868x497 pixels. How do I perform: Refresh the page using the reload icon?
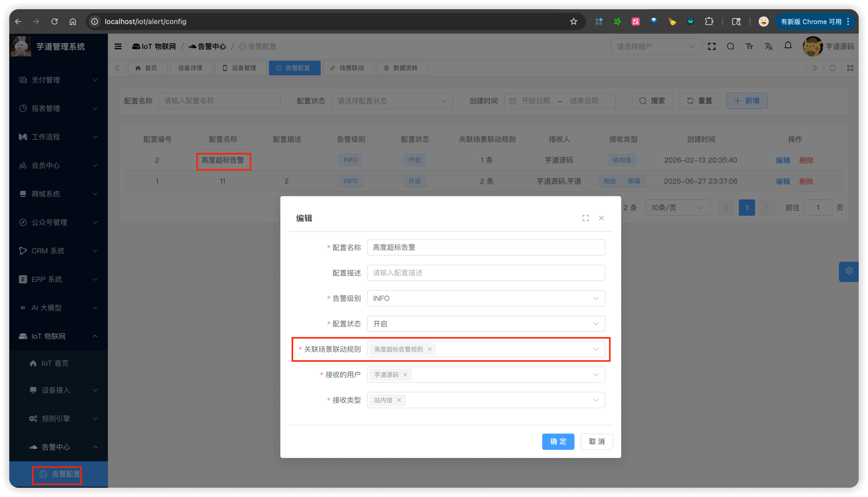point(832,68)
